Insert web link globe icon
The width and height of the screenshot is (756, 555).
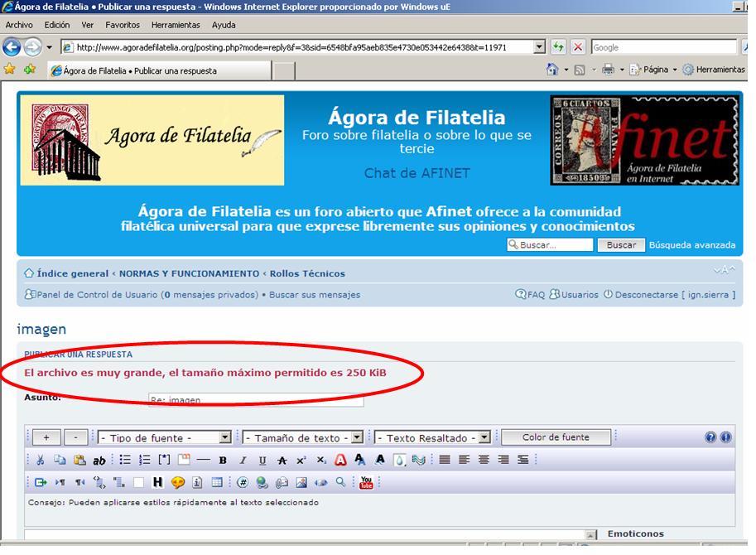[x=262, y=482]
